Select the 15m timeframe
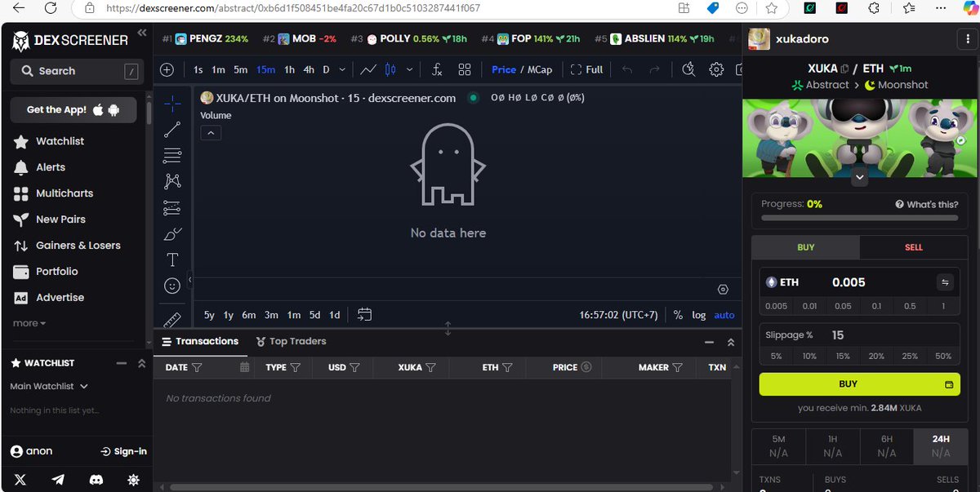The height and width of the screenshot is (492, 980). click(265, 70)
